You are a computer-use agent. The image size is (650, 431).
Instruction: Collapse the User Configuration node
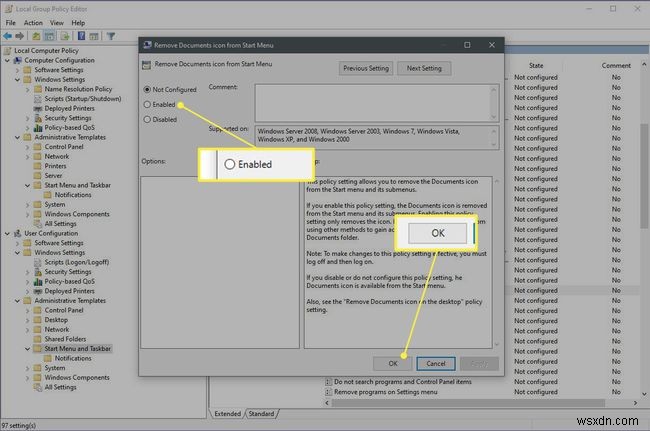(7, 233)
